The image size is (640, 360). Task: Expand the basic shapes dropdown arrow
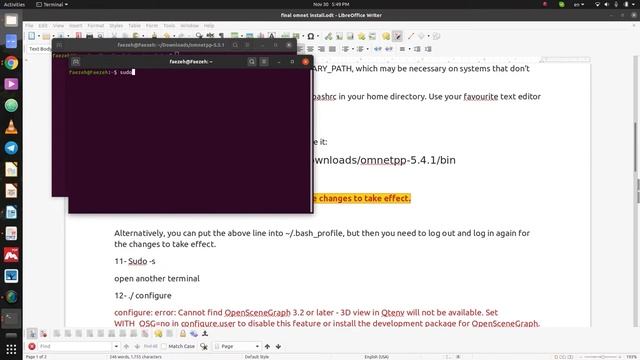(x=429, y=36)
